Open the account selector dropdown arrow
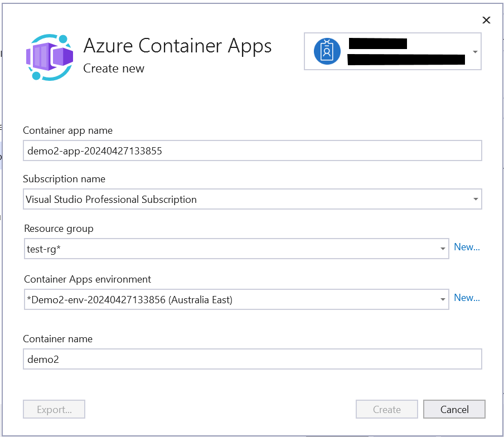504x437 pixels. 475,52
